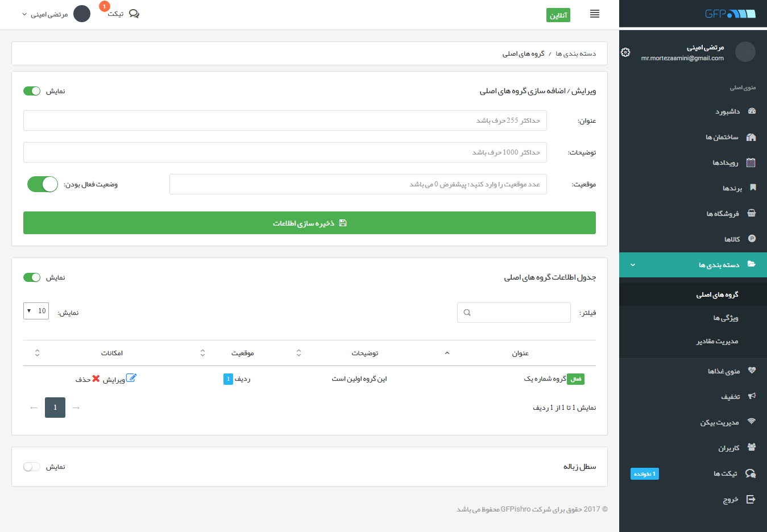Click the orange ticket notification badge
767x532 pixels.
[x=104, y=6]
